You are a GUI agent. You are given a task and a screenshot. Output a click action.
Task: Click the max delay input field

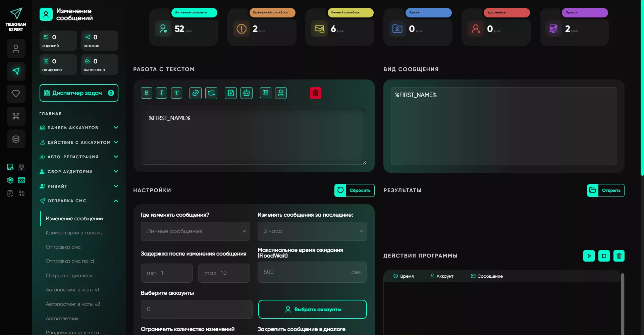[x=224, y=273]
